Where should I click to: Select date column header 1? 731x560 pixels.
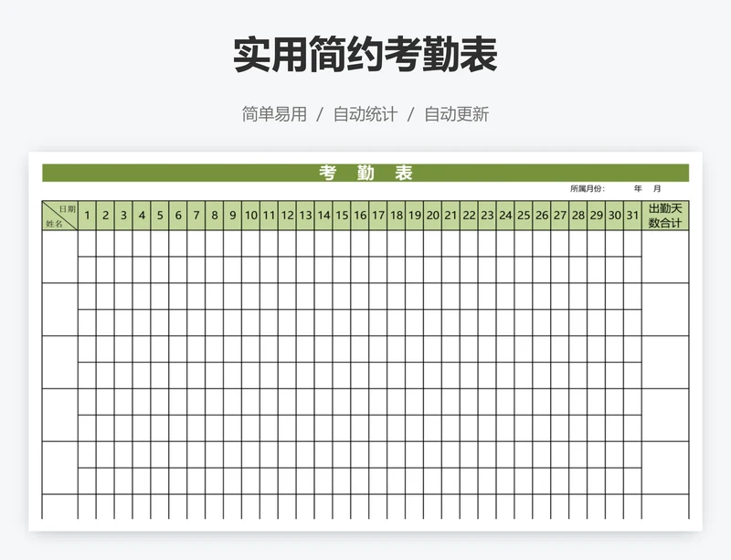[x=87, y=216]
